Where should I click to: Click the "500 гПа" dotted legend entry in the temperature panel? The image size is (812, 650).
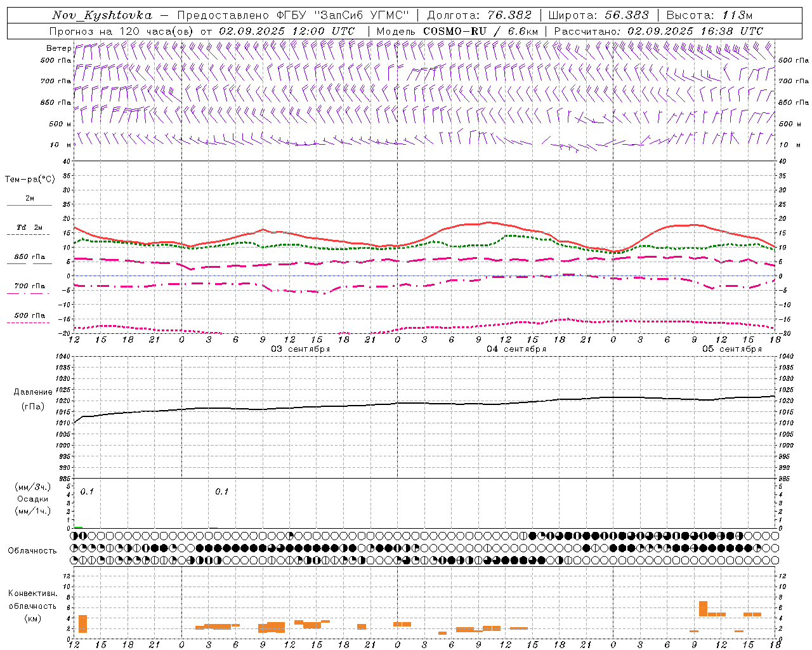click(29, 315)
